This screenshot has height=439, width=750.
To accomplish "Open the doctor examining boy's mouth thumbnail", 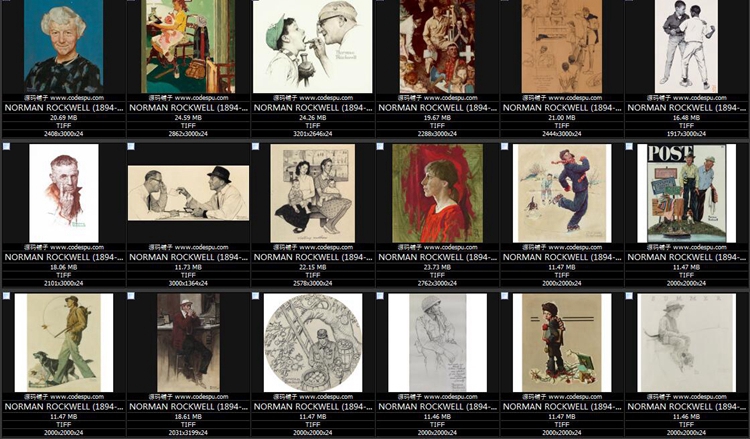I will [312, 46].
